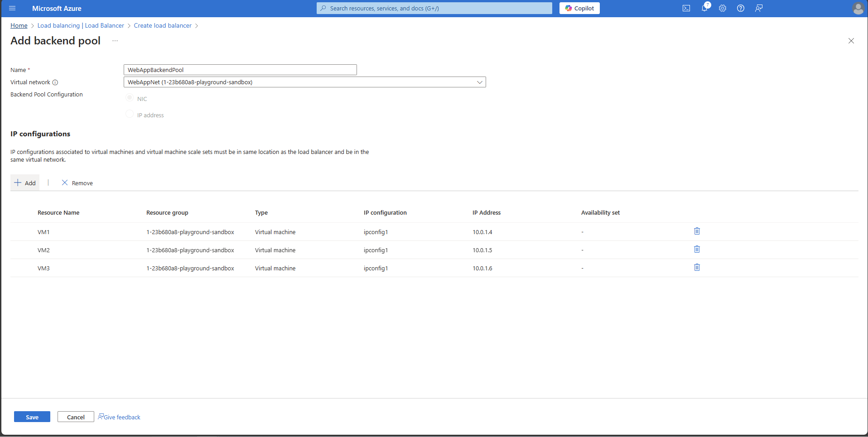Show Virtual network info tooltip icon
This screenshot has width=868, height=437.
point(55,82)
